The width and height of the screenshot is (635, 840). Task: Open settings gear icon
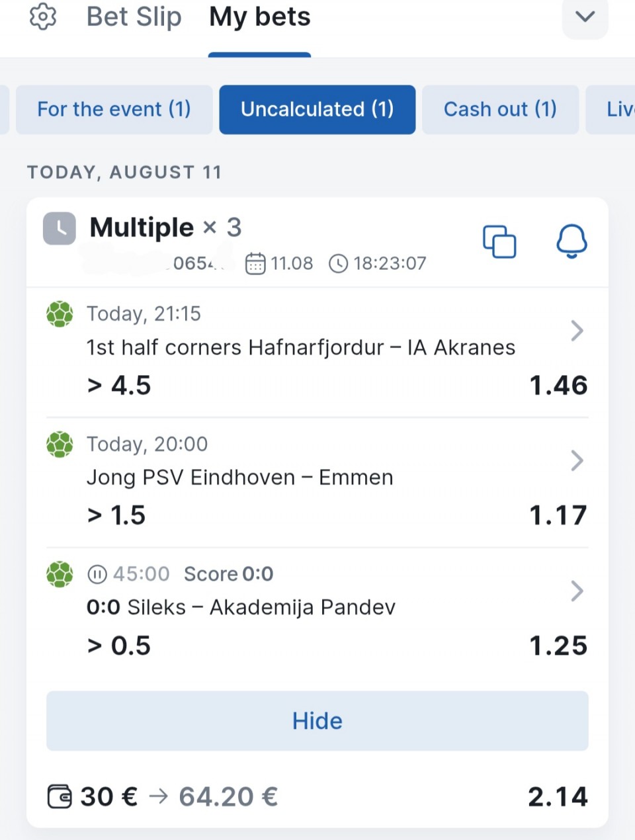coord(43,17)
